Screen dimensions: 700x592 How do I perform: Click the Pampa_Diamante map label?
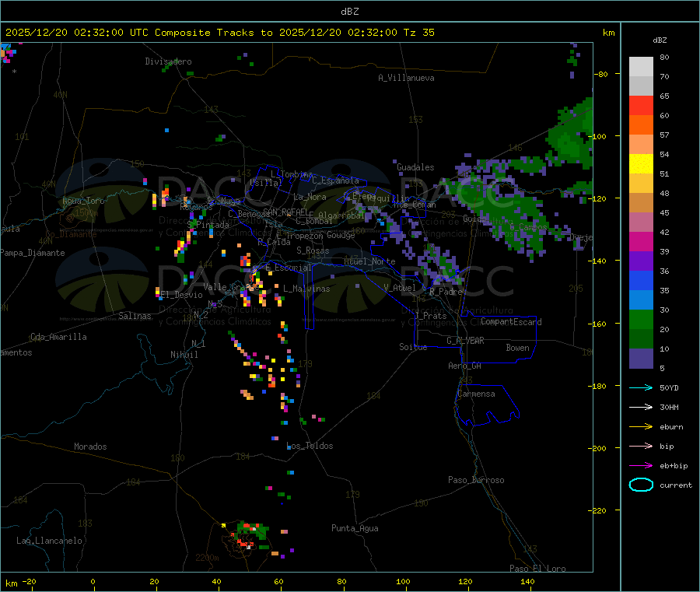(33, 253)
